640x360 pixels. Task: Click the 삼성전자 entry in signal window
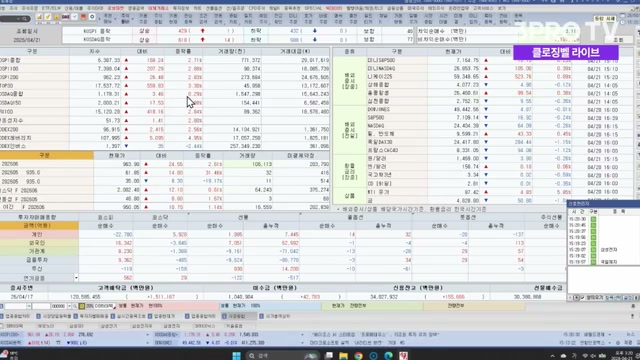tap(609, 249)
